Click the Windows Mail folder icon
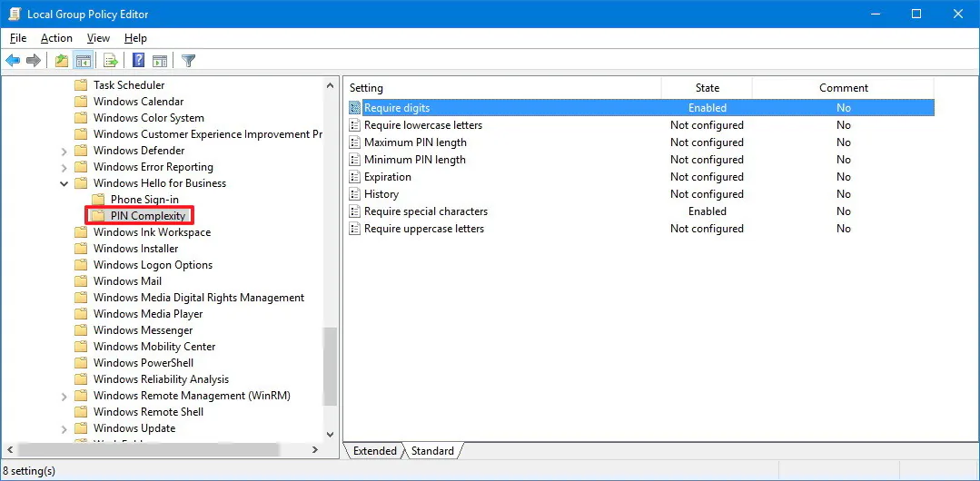 point(81,281)
